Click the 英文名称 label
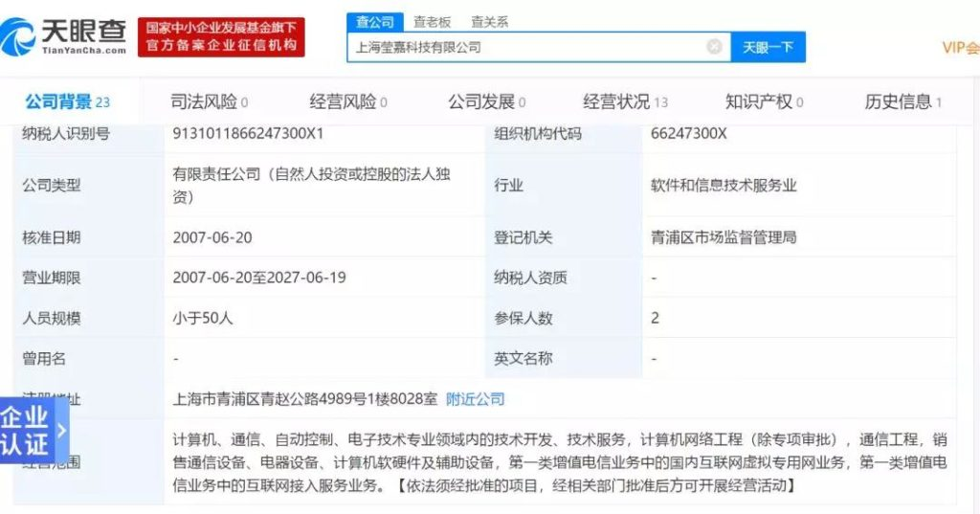The width and height of the screenshot is (980, 514). pyautogui.click(x=523, y=358)
